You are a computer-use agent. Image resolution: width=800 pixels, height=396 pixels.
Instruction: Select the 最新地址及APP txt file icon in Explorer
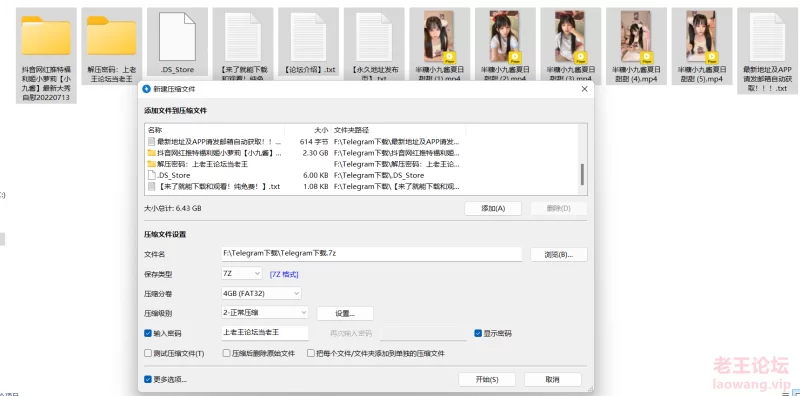(767, 36)
